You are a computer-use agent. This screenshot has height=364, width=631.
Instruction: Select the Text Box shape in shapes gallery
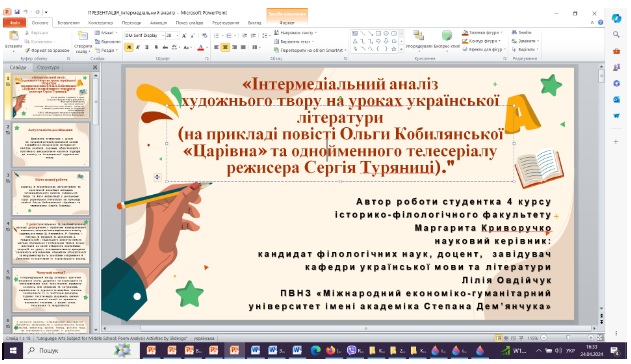tap(355, 33)
